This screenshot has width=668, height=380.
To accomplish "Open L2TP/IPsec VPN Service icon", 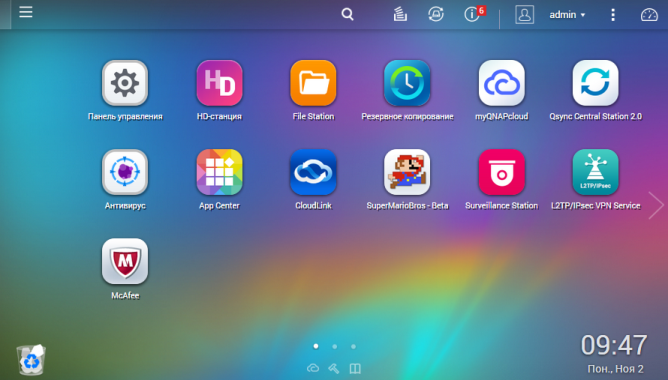I will [595, 172].
